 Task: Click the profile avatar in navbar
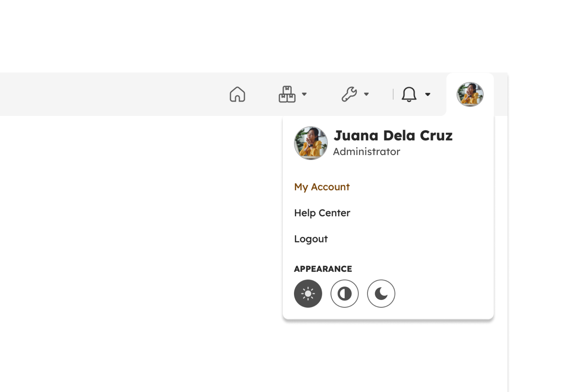470,94
